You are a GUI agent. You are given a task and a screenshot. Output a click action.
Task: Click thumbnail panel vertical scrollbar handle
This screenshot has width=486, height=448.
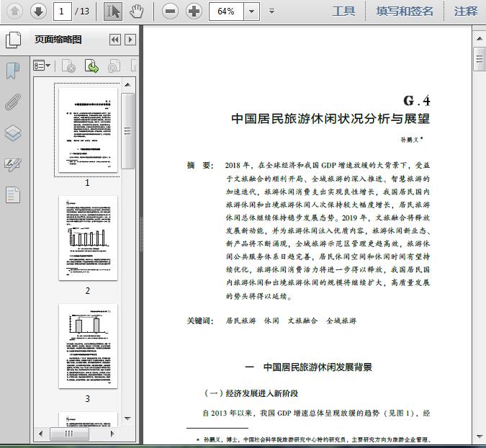[x=127, y=131]
